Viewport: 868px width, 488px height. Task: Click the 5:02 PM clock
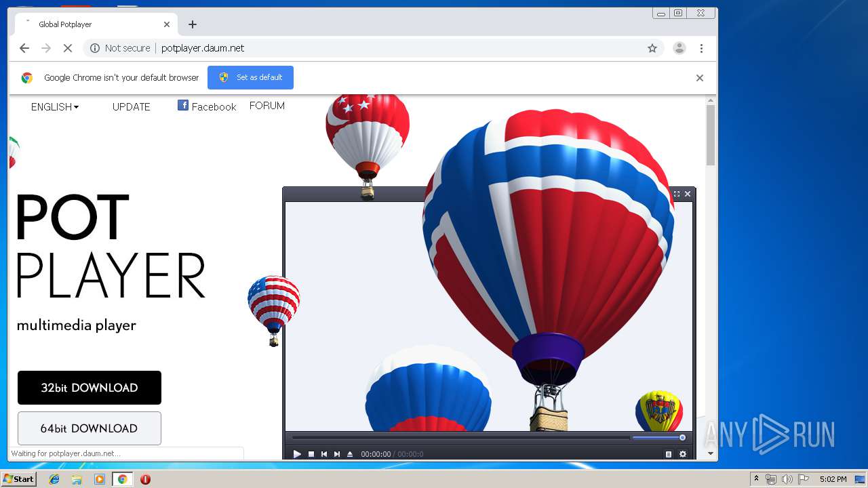833,479
